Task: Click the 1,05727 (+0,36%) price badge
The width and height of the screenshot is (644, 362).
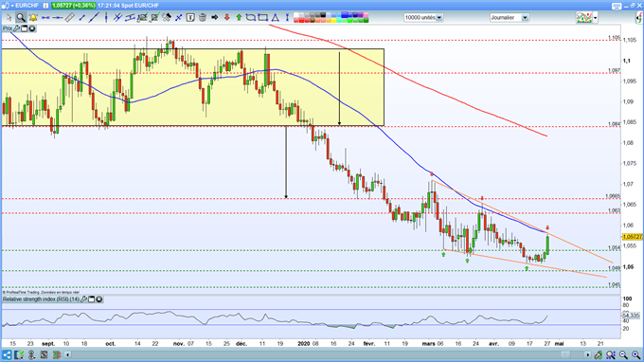Action: tap(74, 6)
